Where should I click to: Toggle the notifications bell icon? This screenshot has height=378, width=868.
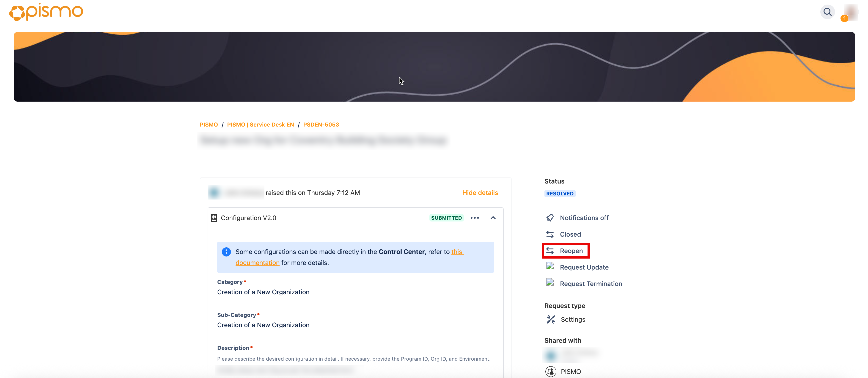click(x=550, y=218)
